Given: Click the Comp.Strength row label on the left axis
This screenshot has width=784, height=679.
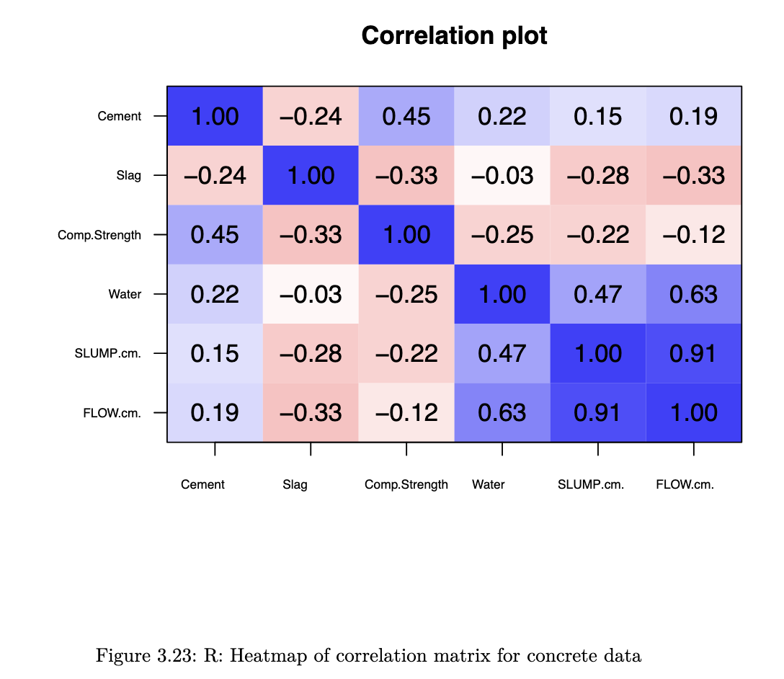Looking at the screenshot, I should tap(99, 235).
